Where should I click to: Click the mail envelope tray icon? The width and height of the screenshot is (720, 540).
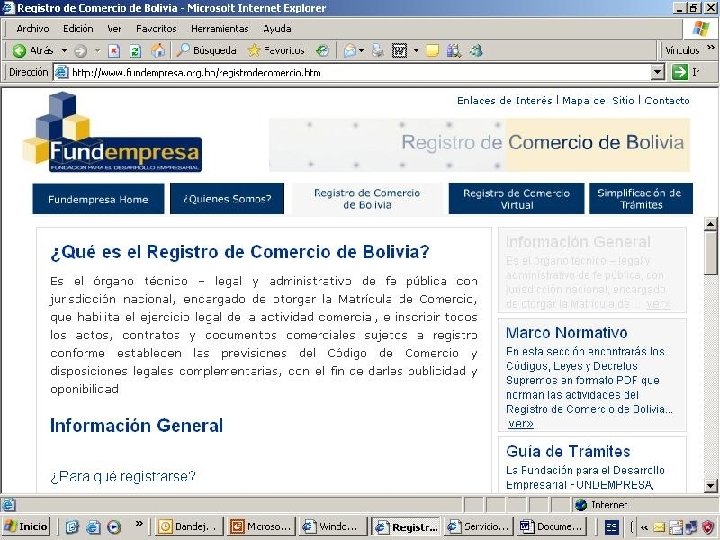tap(659, 527)
